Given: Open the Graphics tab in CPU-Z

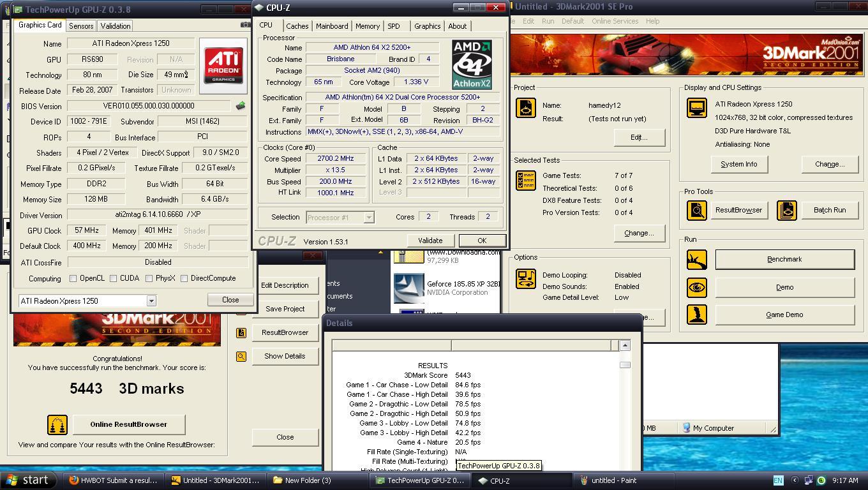Looking at the screenshot, I should tap(427, 26).
